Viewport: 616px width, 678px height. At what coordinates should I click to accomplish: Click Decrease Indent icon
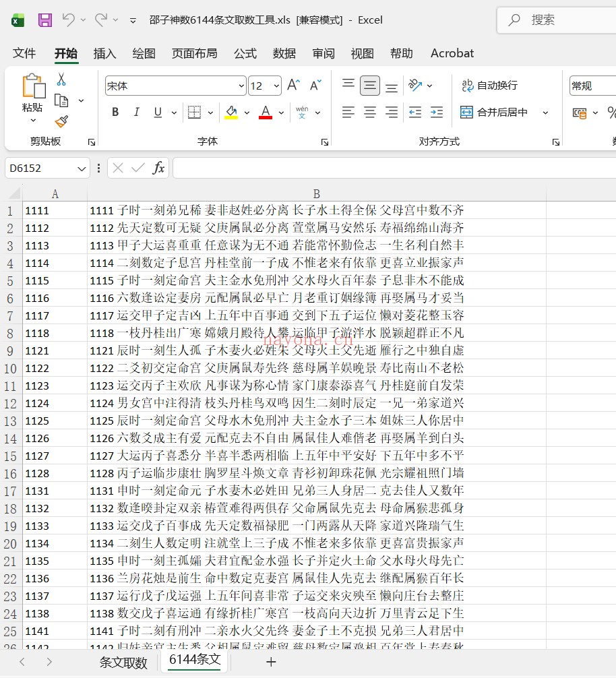coord(415,113)
